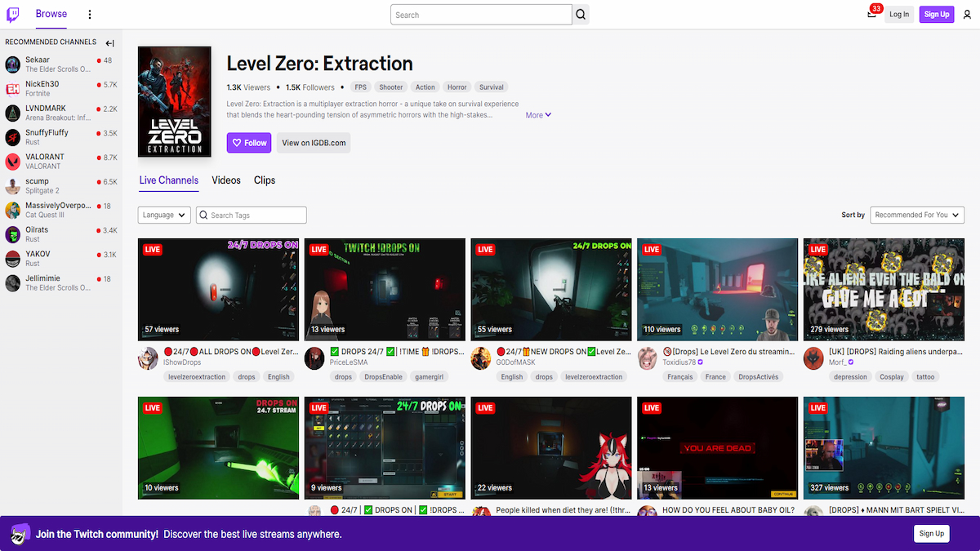Collapse the Recommended Channels sidebar

(109, 43)
